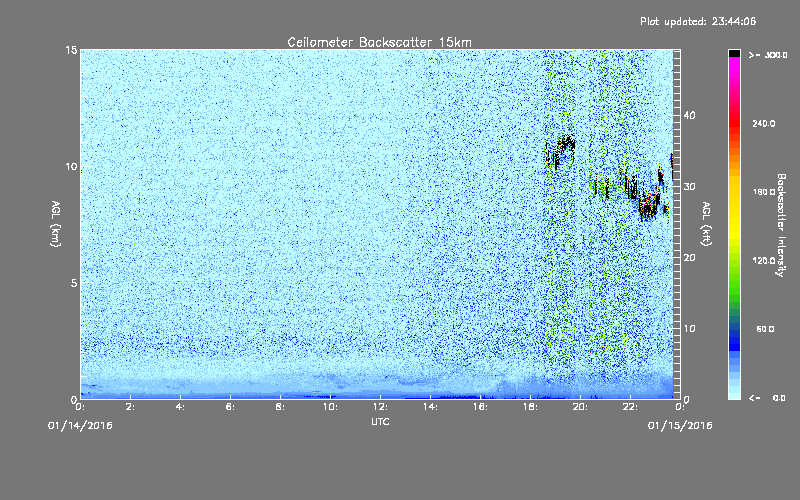Click the AGL (km) left axis label
Viewport: 800px width, 500px height.
(56, 224)
